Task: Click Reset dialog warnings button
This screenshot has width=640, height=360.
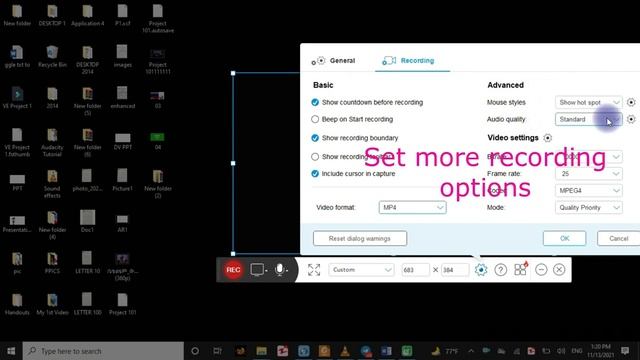Action: pyautogui.click(x=360, y=238)
